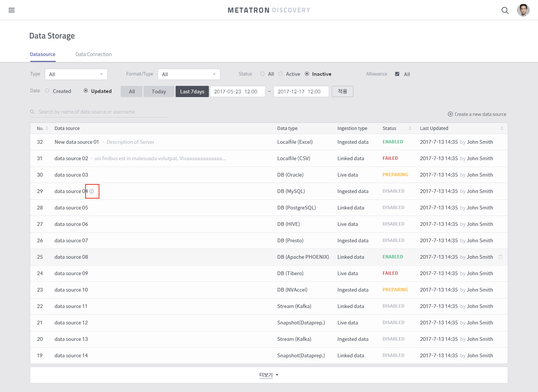Sort by Status column arrows
538x392 pixels.
(410, 128)
